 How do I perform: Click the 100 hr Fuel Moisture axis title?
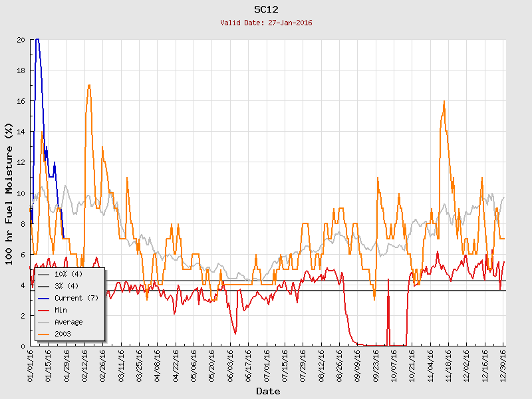(x=9, y=193)
